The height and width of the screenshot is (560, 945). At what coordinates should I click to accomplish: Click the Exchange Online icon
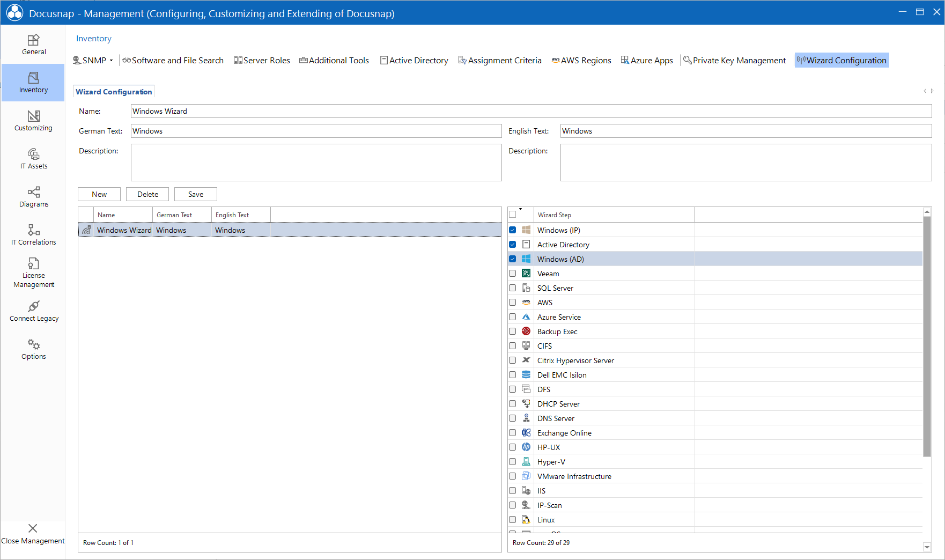[526, 433]
